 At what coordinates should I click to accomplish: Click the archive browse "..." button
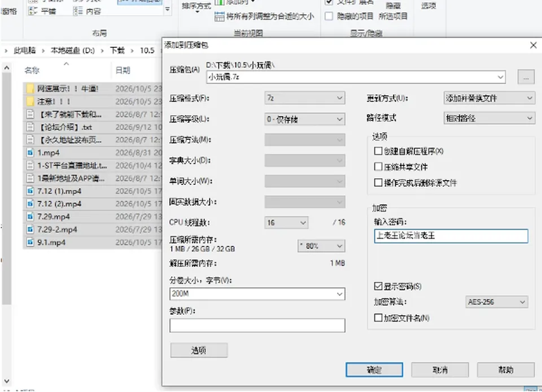coord(526,77)
